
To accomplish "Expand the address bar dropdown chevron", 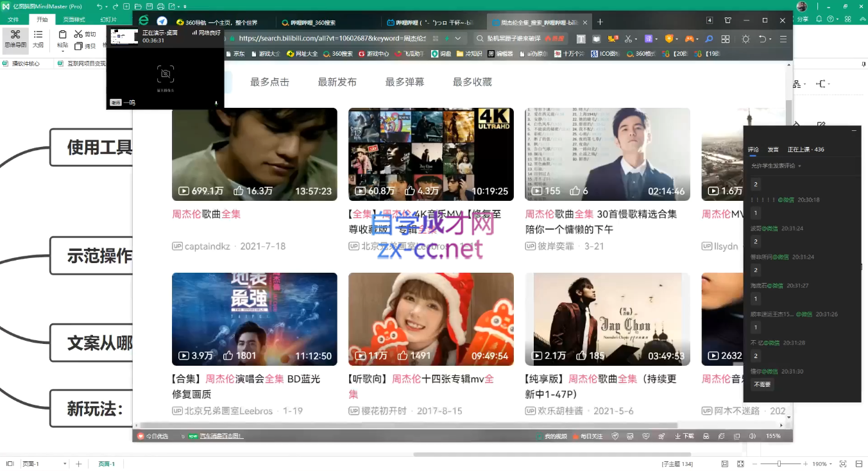I will click(457, 39).
